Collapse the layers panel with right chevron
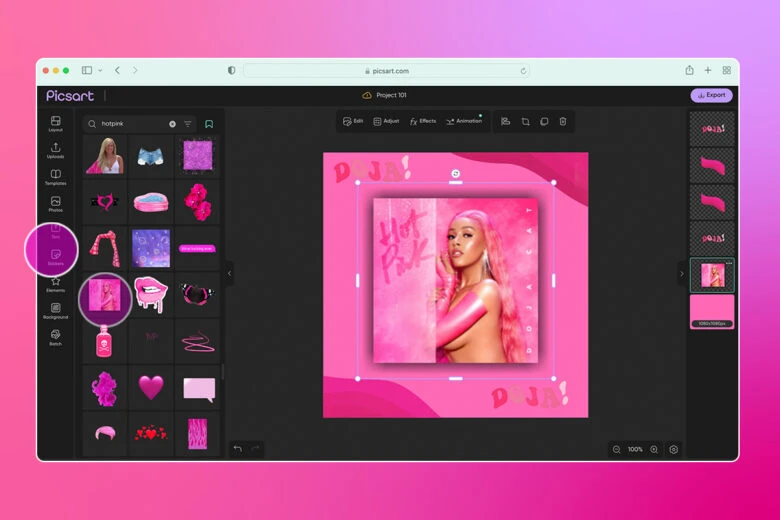Image resolution: width=780 pixels, height=520 pixels. coord(682,273)
